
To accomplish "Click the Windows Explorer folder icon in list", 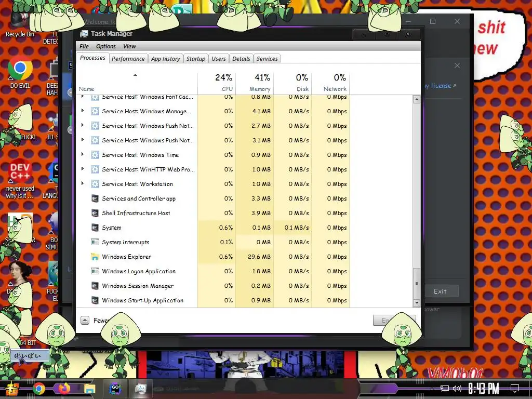I will pyautogui.click(x=95, y=257).
